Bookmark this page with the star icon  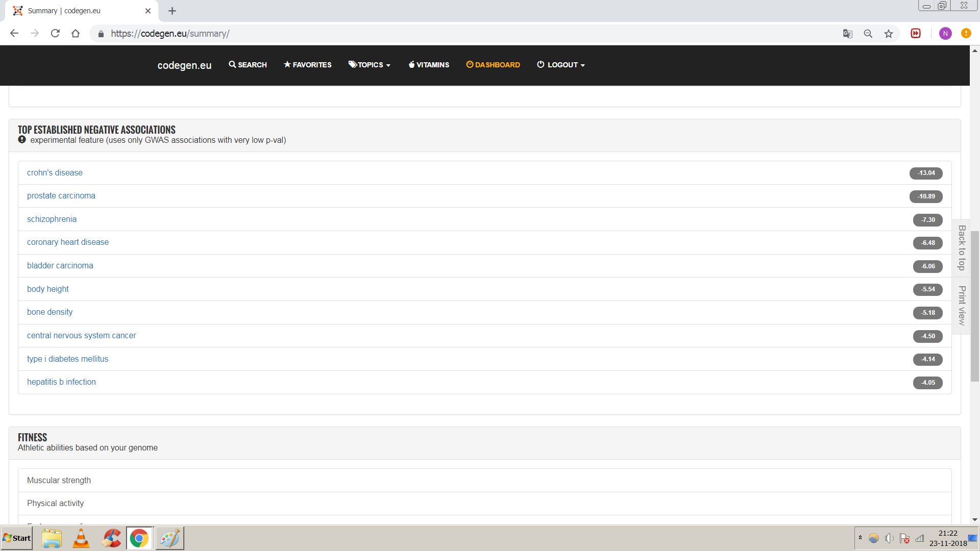click(889, 34)
